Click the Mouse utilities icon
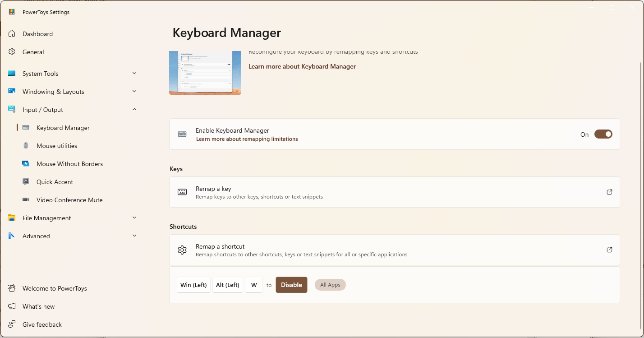Screen dimensions: 644x338 click(x=26, y=146)
